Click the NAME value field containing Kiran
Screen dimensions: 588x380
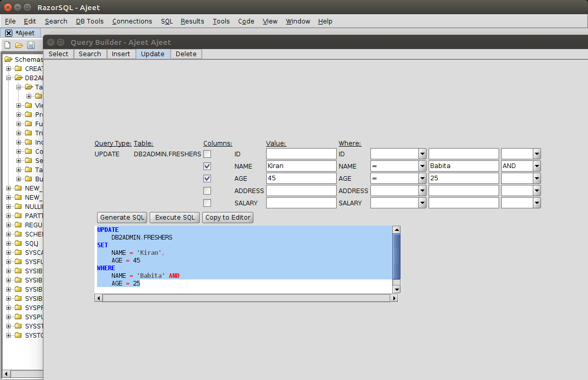pos(301,166)
